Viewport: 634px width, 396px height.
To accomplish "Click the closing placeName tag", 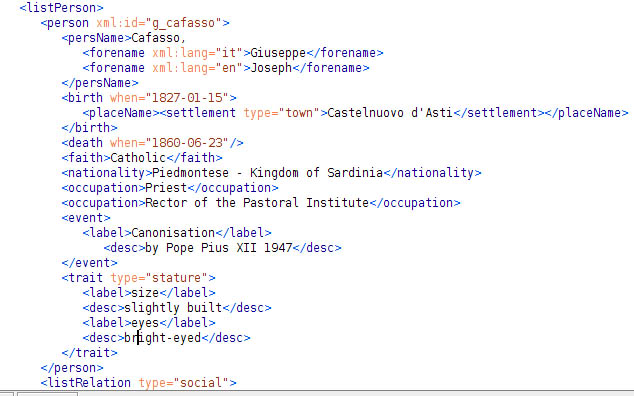I will point(586,112).
